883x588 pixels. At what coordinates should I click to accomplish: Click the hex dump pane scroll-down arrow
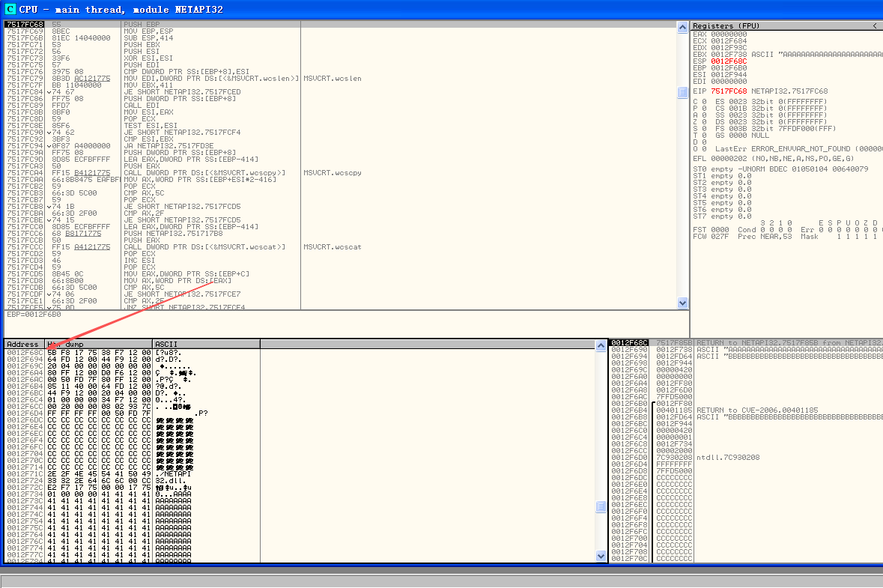pyautogui.click(x=601, y=556)
